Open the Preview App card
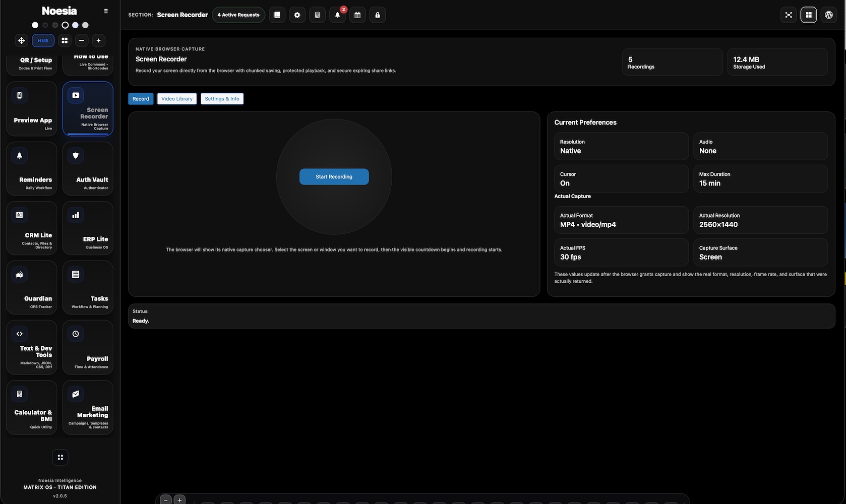 click(x=32, y=109)
